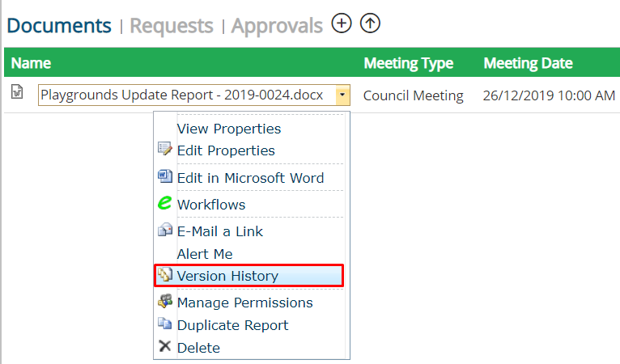
Task: Click the green Workflows e icon
Action: click(x=165, y=203)
